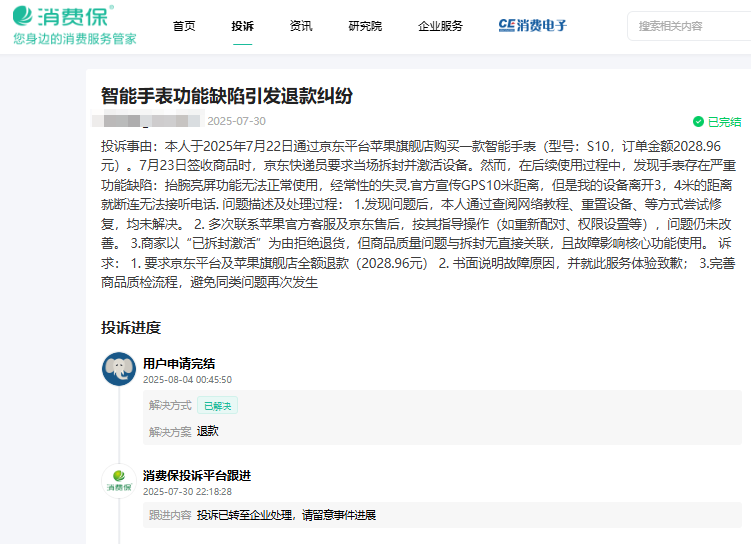Click the blurred complainant username

click(149, 122)
